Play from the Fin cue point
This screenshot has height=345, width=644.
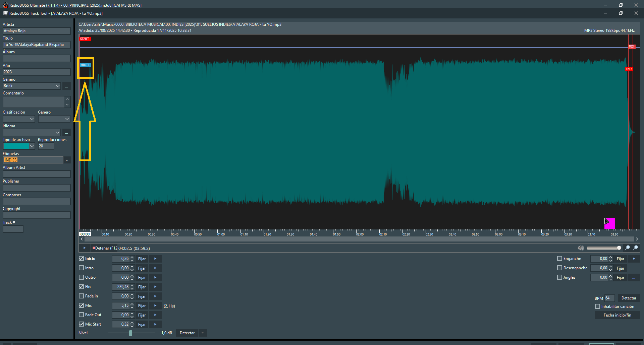(155, 287)
